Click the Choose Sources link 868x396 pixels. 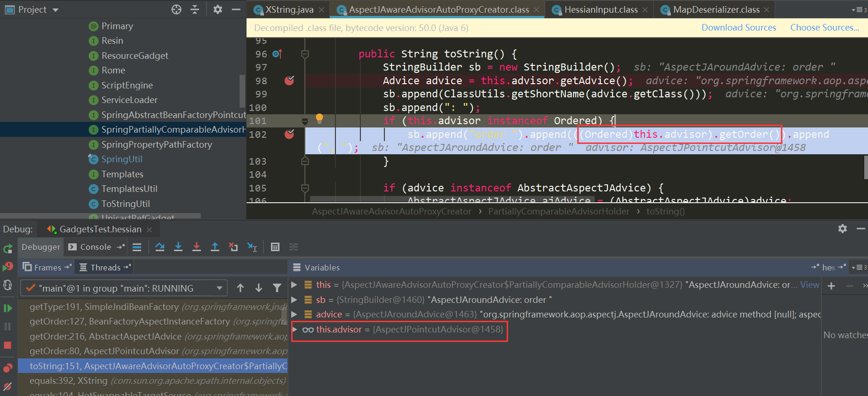pos(824,28)
